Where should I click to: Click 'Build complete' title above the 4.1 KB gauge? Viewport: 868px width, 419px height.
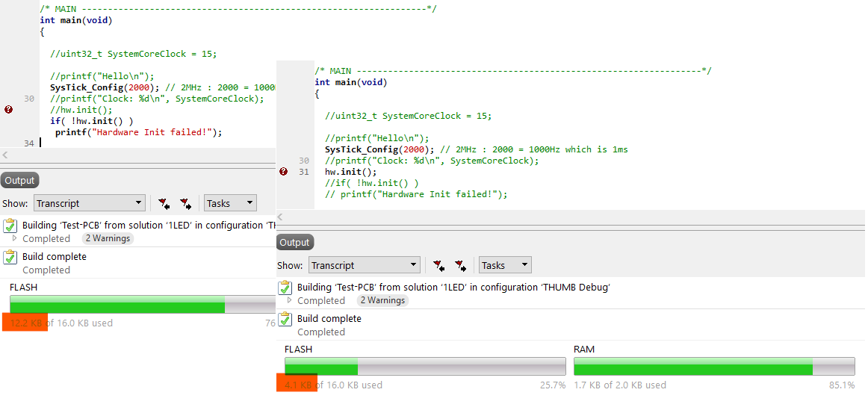coord(329,319)
